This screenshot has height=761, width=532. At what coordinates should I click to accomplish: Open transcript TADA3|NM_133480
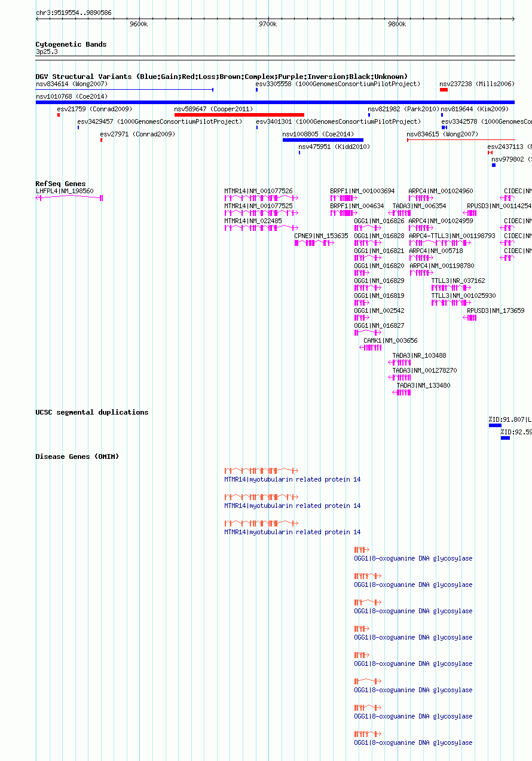coord(423,386)
